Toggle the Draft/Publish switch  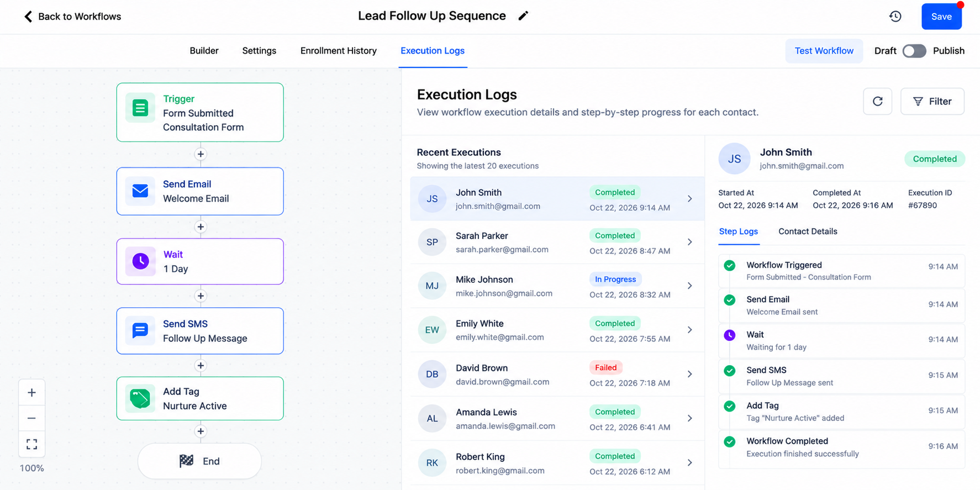[914, 51]
